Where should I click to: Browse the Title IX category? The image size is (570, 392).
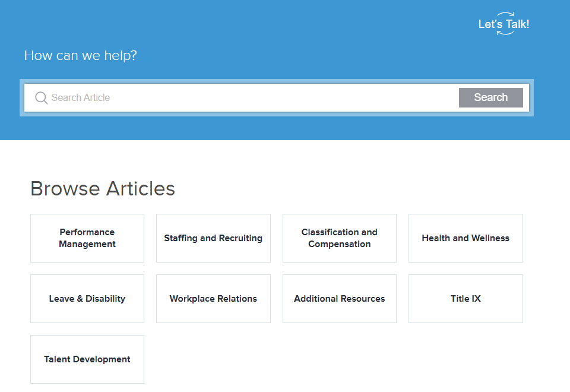click(465, 298)
